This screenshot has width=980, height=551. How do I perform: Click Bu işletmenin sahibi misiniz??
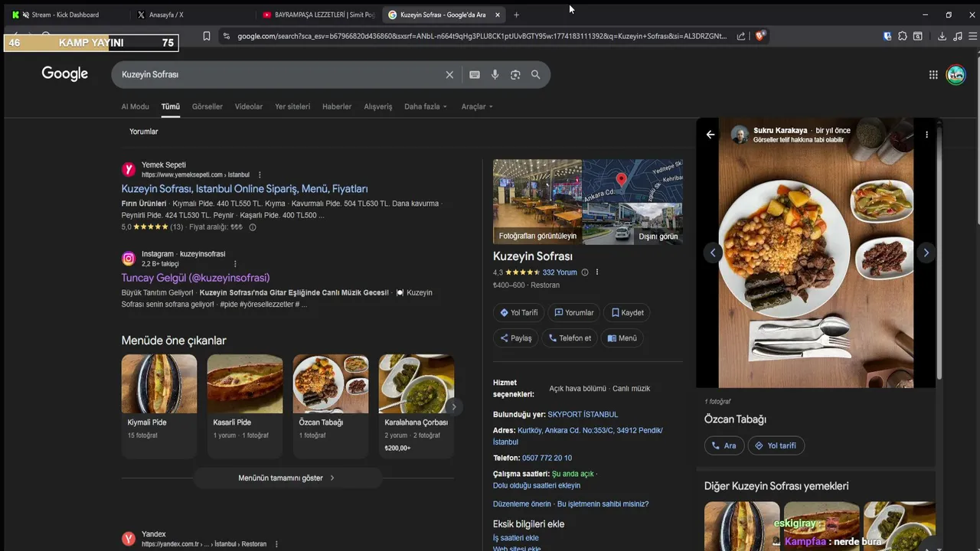point(603,504)
